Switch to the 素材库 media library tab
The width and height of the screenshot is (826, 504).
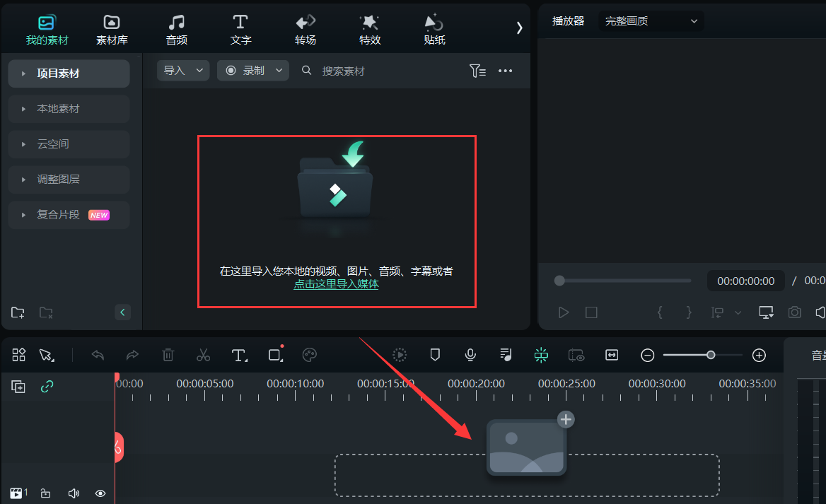[111, 28]
